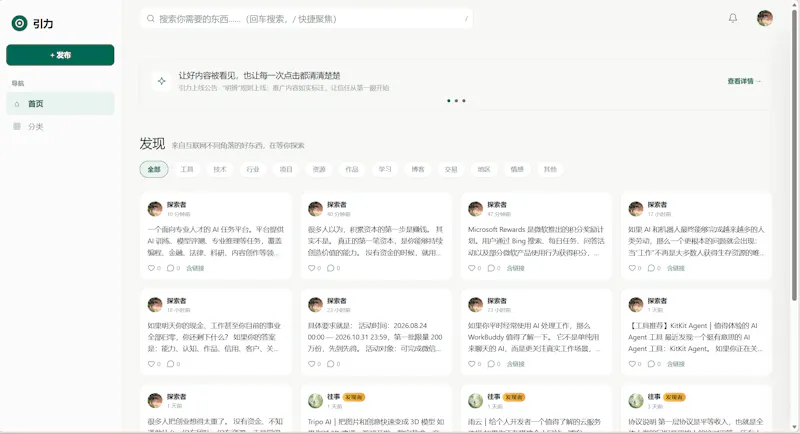Open the 分类 categories navigation item
The image size is (800, 434).
[60, 126]
